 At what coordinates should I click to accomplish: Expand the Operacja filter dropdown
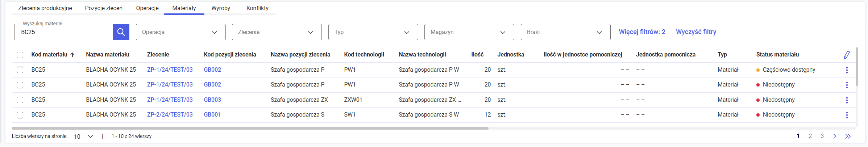180,32
